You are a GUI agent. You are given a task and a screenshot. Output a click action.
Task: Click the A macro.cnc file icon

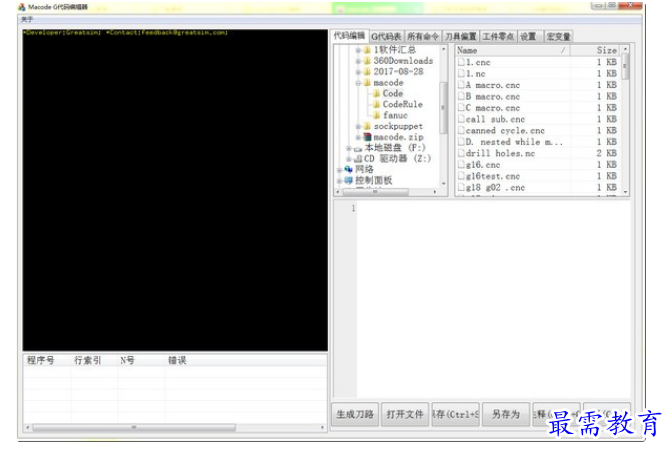[x=461, y=85]
